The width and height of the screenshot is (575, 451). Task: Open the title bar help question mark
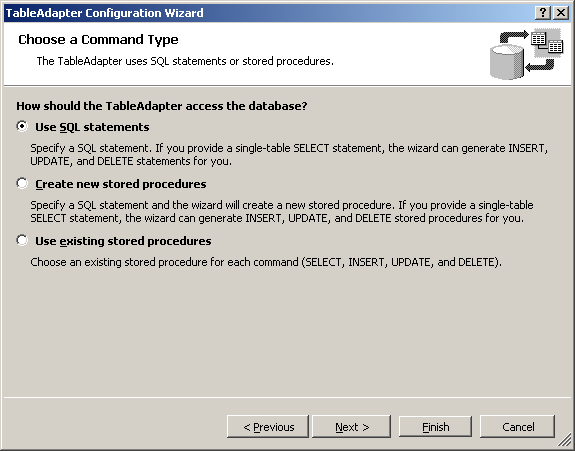click(x=543, y=13)
